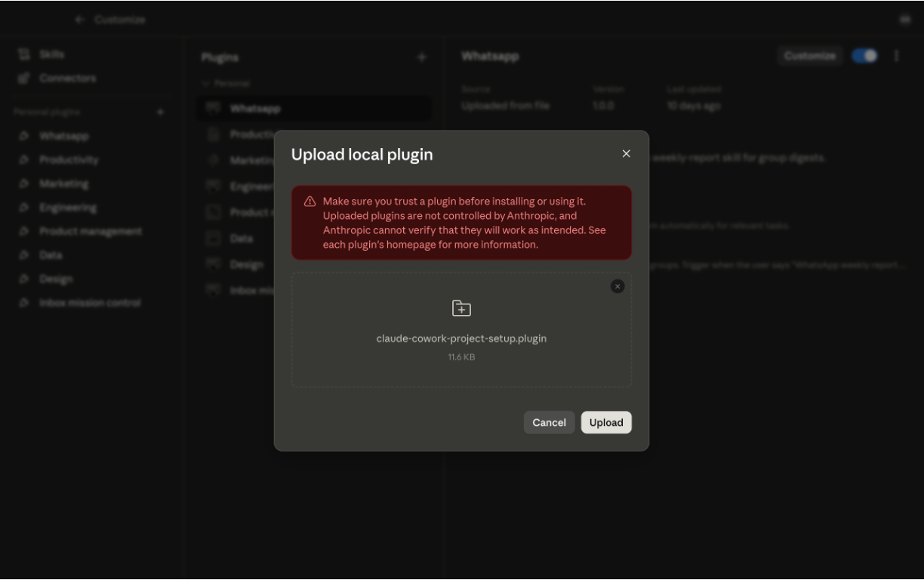Collapse the Personal group in Plugins panel
924x580 pixels.
click(205, 82)
